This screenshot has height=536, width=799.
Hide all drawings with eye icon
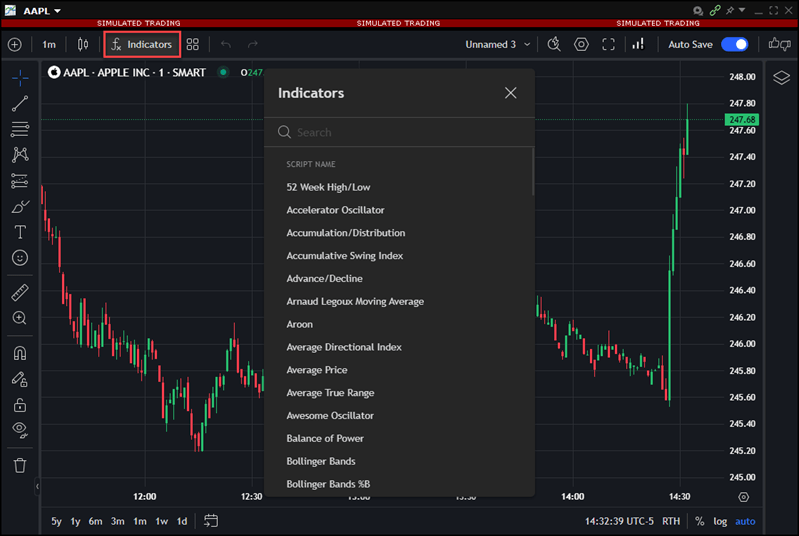click(20, 429)
